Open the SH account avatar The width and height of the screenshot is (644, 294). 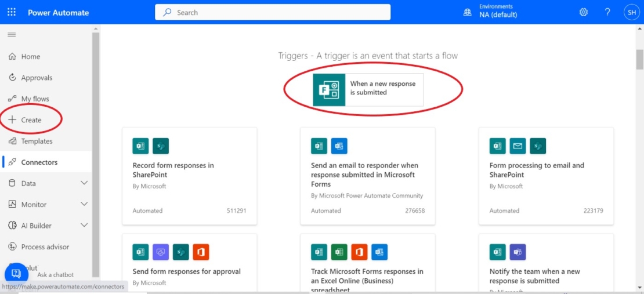coord(631,12)
